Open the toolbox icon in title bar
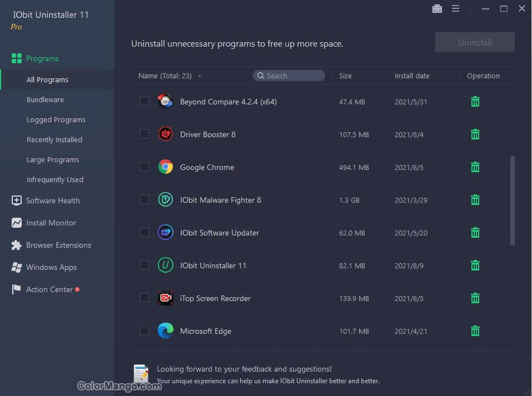 (437, 8)
